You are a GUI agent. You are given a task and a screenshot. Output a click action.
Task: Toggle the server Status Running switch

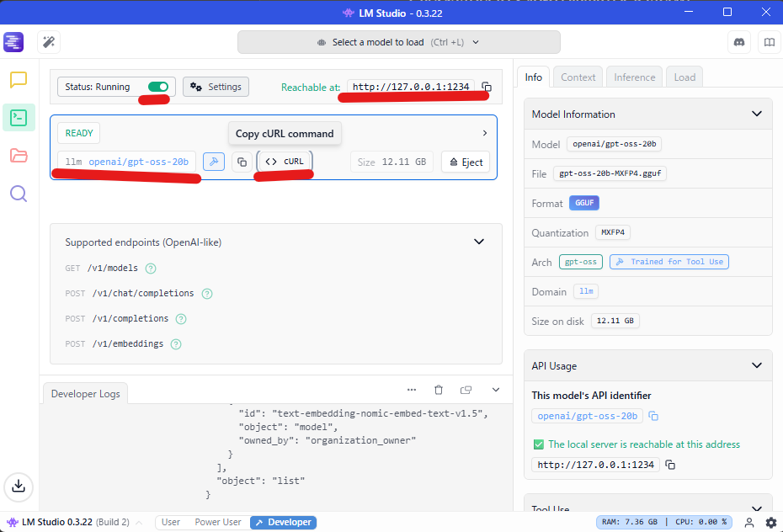point(157,87)
